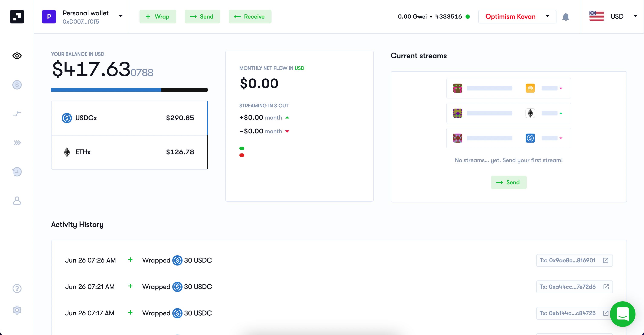Open the Optimism Kovan network dropdown

[517, 16]
